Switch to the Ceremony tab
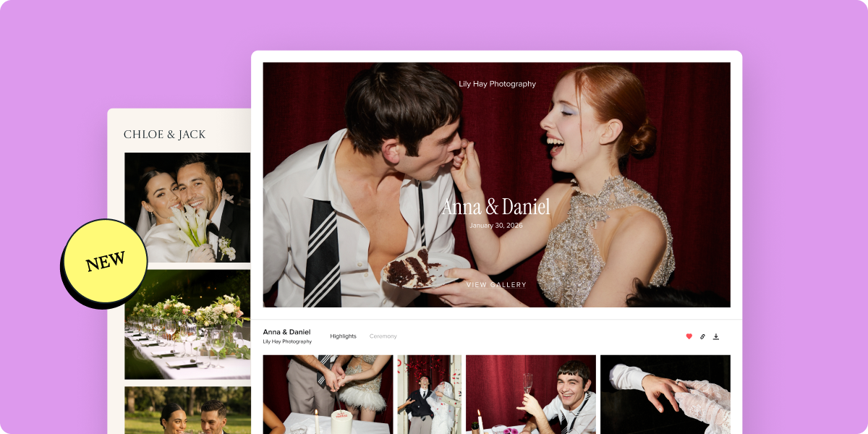Image resolution: width=868 pixels, height=434 pixels. [x=383, y=336]
